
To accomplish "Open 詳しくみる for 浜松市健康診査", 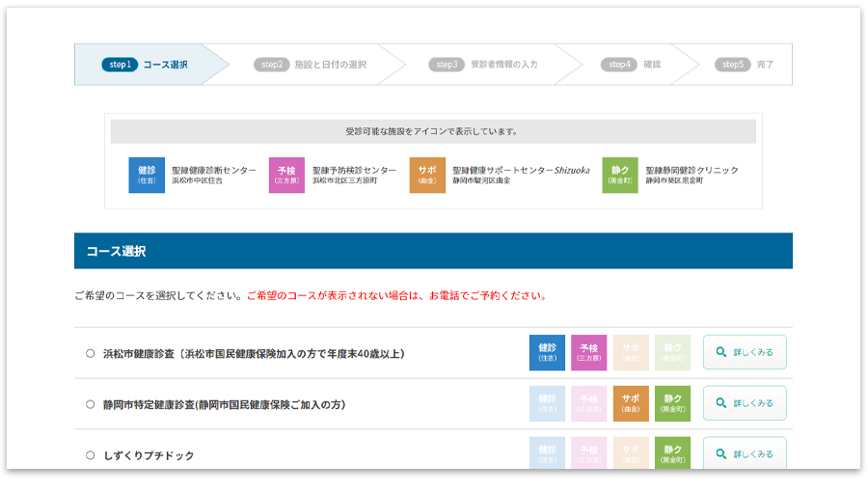I will 745,352.
